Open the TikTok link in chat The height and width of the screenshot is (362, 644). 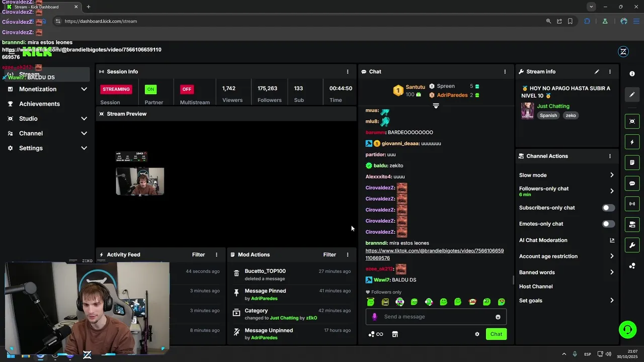click(x=434, y=254)
